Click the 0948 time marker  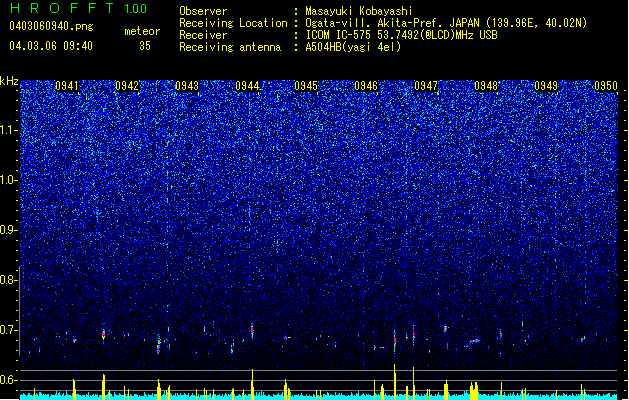[x=486, y=86]
